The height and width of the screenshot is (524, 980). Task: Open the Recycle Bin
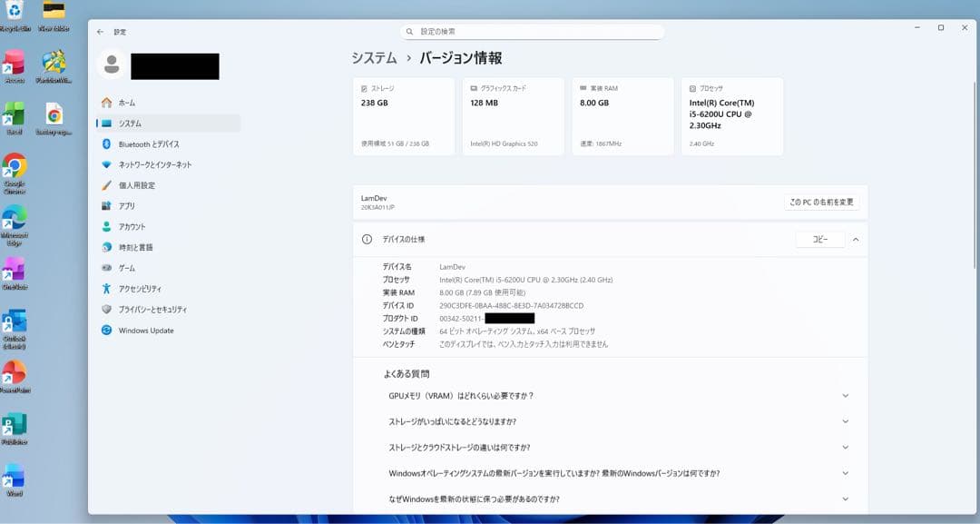tap(14, 12)
